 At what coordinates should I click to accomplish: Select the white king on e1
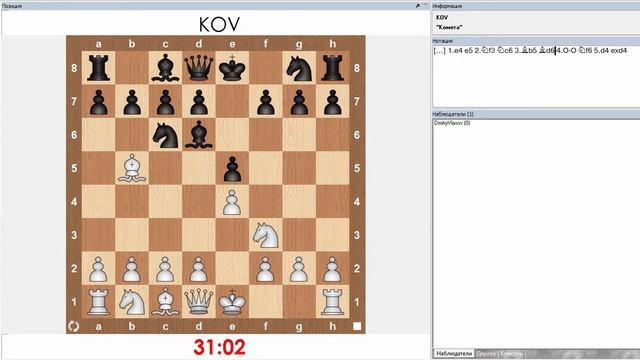232,302
